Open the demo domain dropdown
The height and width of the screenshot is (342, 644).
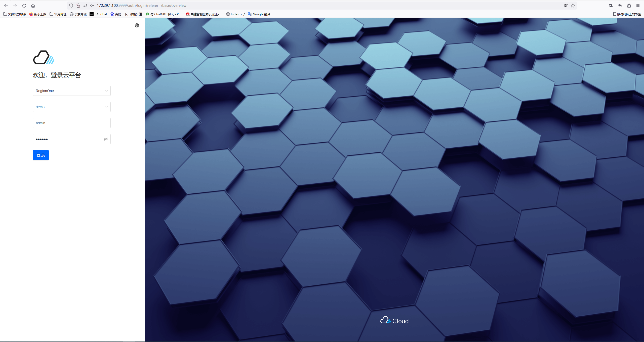pyautogui.click(x=71, y=107)
